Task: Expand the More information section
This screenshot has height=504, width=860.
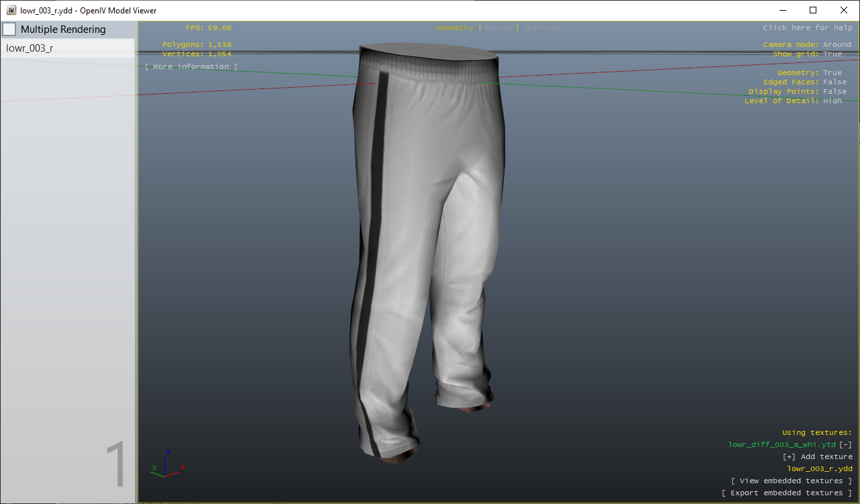Action: [x=191, y=66]
